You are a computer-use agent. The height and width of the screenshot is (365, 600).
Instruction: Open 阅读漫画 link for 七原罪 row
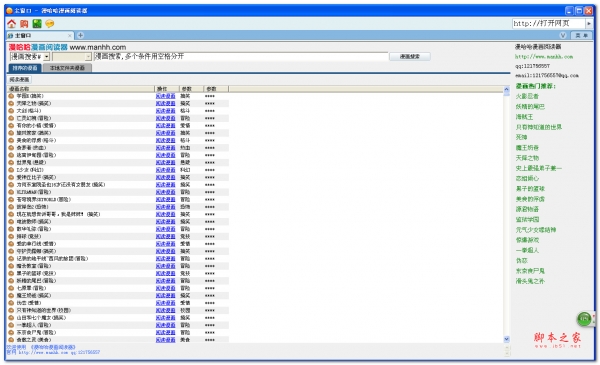pos(165,288)
